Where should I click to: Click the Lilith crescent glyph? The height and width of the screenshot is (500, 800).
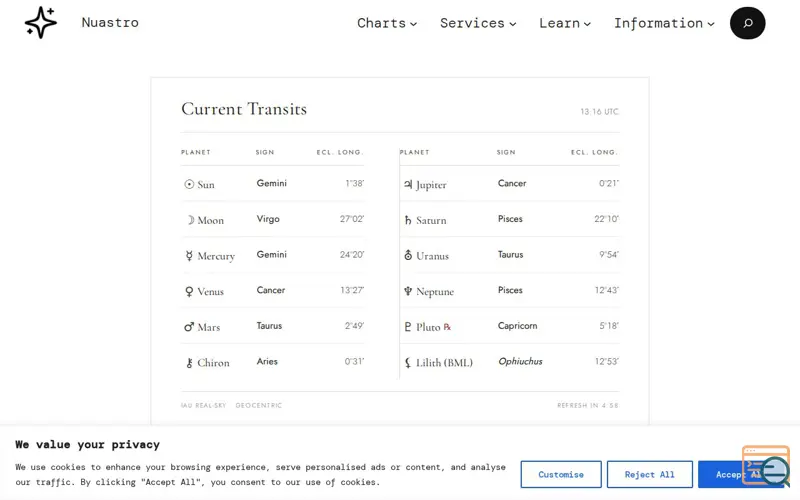click(x=408, y=363)
